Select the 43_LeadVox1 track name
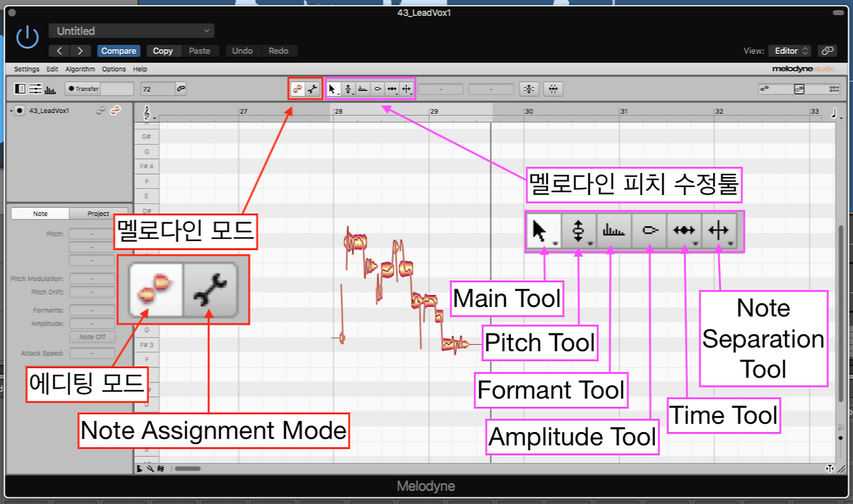This screenshot has width=853, height=504. pos(49,111)
